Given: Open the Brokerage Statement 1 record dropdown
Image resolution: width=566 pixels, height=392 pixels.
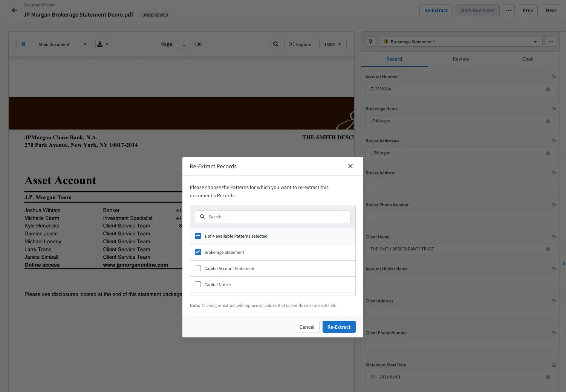Looking at the screenshot, I should tap(461, 41).
